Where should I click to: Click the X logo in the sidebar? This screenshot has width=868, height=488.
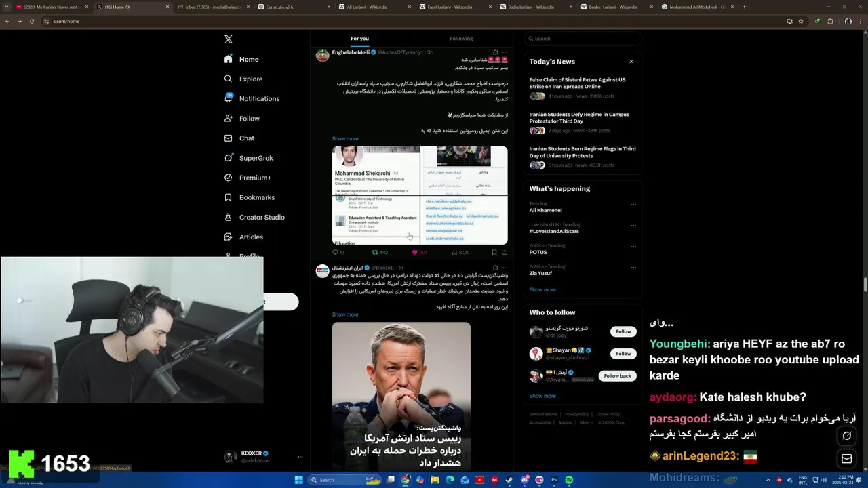coord(229,39)
